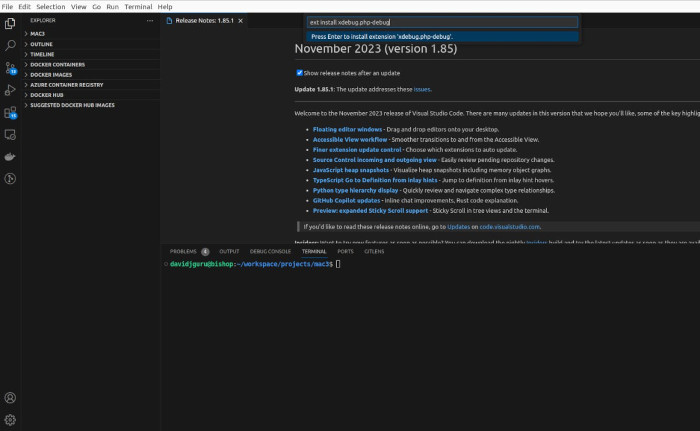This screenshot has height=431, width=700.
Task: Open the Explorer view in activity bar
Action: click(x=10, y=23)
